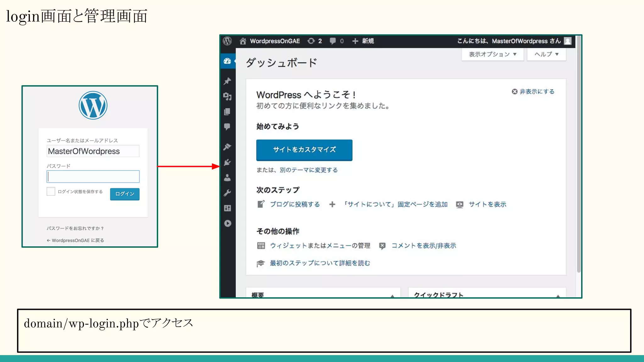The width and height of the screenshot is (644, 362).
Task: Click the monitor icon beside サイトを表示
Action: [459, 205]
